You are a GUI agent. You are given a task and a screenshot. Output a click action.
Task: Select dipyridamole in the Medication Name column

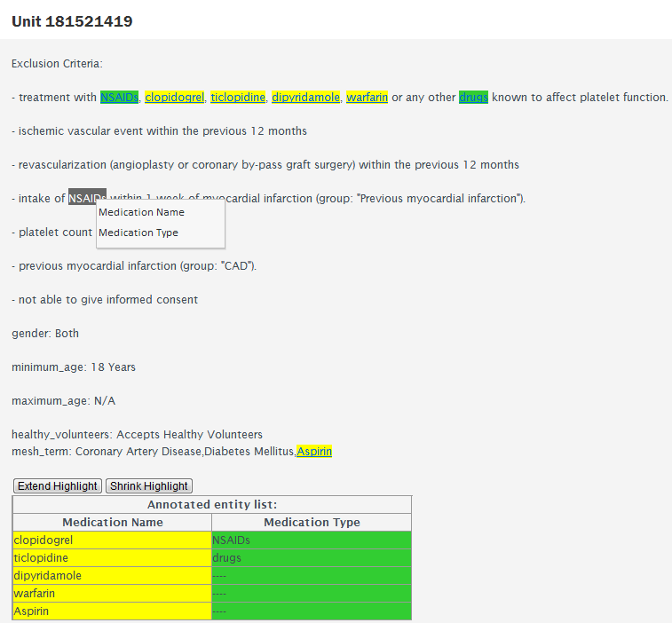pyautogui.click(x=112, y=576)
